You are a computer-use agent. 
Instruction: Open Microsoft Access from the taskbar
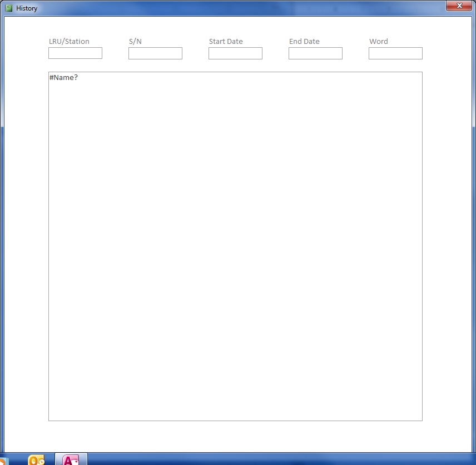pos(71,459)
